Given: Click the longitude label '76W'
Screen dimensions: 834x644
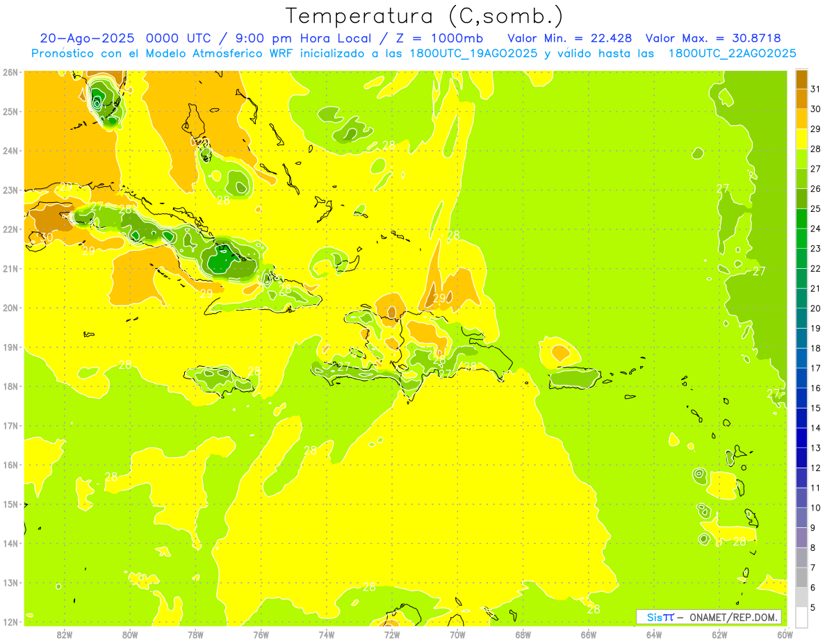Looking at the screenshot, I should pos(261,634).
